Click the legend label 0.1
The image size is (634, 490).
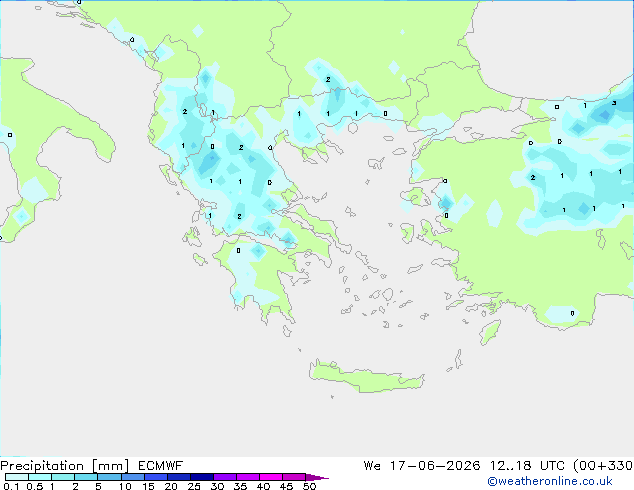(x=11, y=486)
